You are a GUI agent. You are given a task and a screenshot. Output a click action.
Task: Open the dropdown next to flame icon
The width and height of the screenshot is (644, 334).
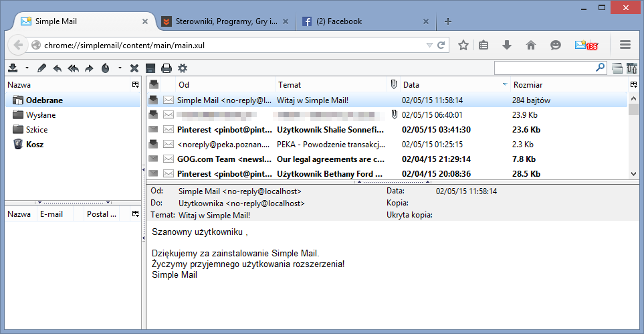(120, 68)
